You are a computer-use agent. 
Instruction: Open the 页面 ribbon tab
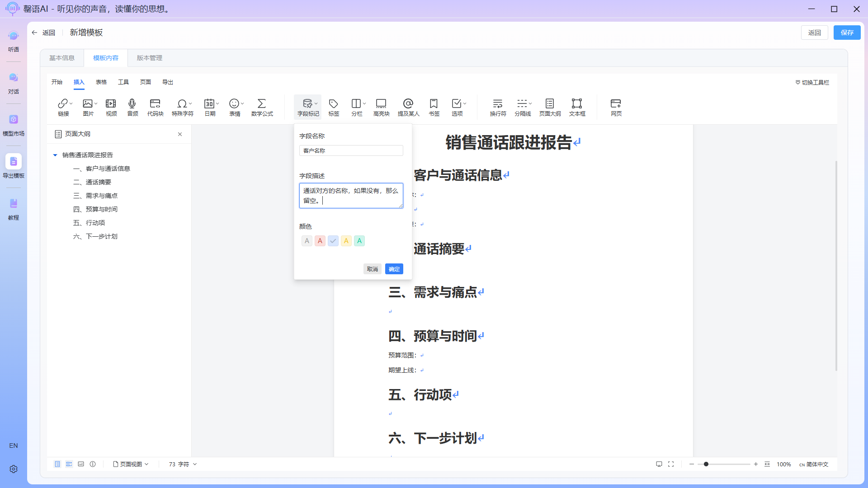click(x=146, y=82)
